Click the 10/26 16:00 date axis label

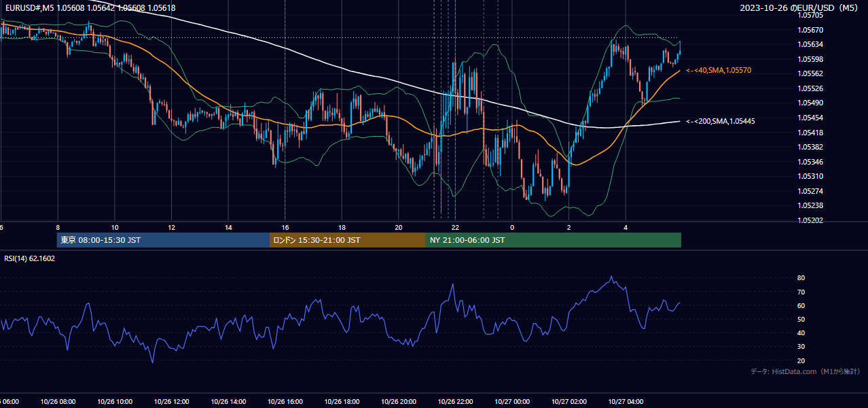click(x=285, y=402)
